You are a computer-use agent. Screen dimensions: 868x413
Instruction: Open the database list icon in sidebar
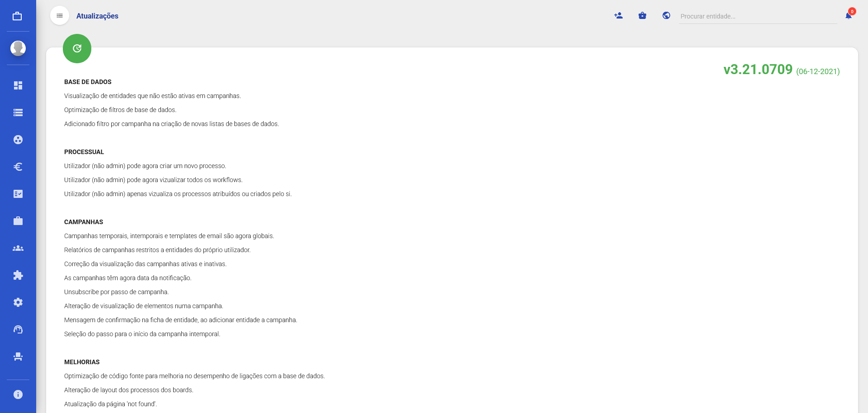18,113
